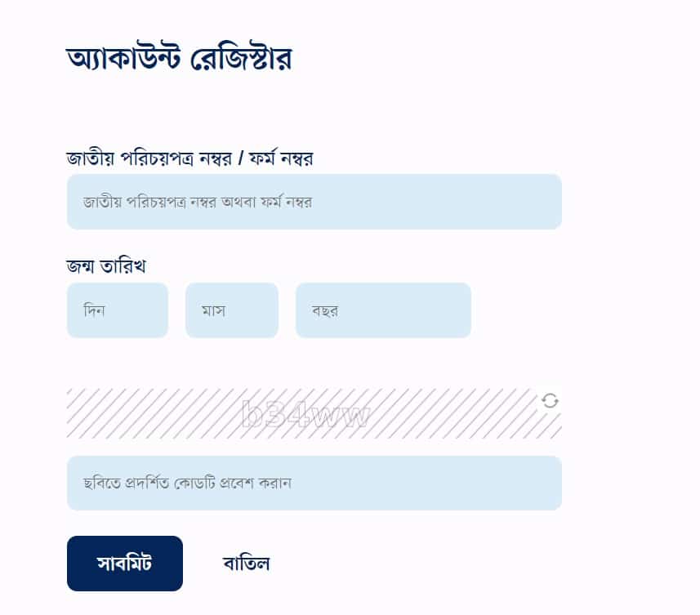Viewport: 700px width, 615px height.
Task: Click the অ্যাকাউন্ট রেজিস্টার page heading
Action: [x=179, y=59]
